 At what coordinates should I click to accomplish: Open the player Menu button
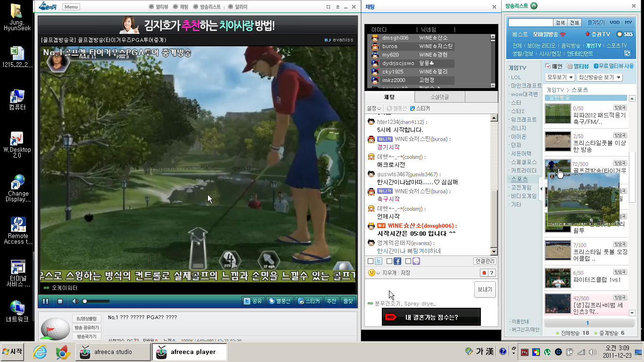point(71,7)
